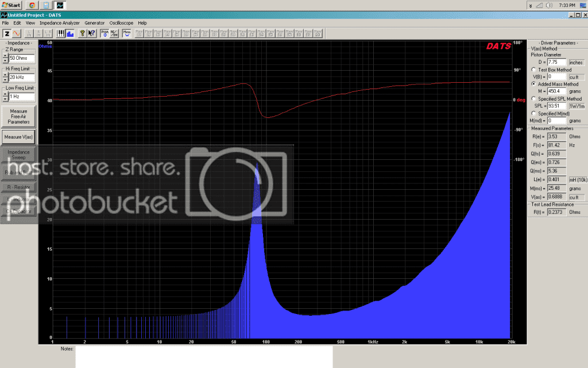Click the L IN left input icon
This screenshot has height=368, width=588.
pyautogui.click(x=29, y=33)
